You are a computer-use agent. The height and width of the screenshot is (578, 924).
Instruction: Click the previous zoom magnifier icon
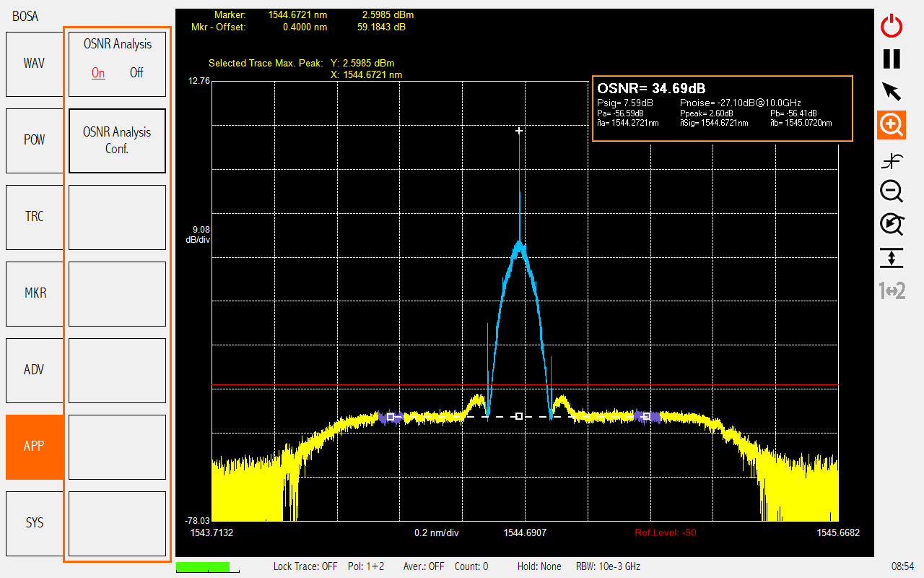892,224
